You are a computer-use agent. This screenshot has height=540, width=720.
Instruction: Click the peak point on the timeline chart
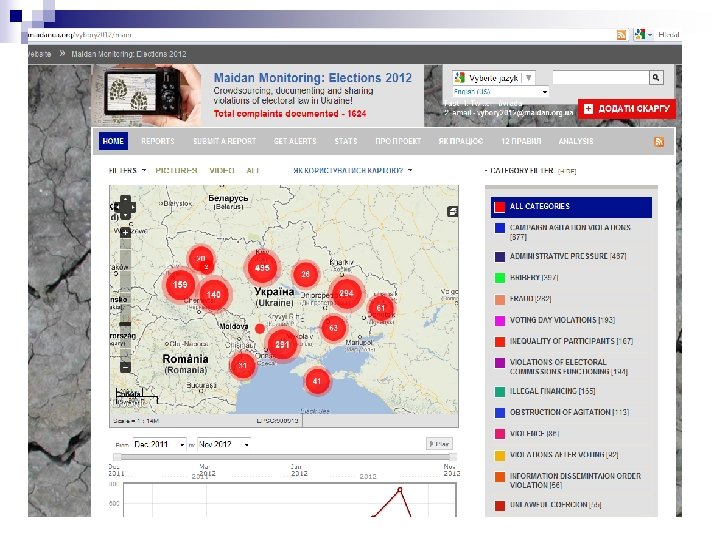(400, 490)
